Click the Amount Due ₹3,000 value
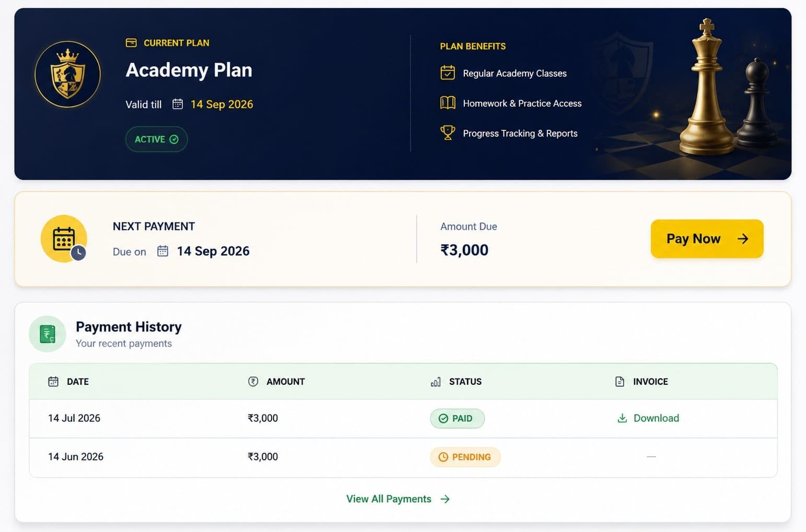Image resolution: width=806 pixels, height=532 pixels. [464, 250]
